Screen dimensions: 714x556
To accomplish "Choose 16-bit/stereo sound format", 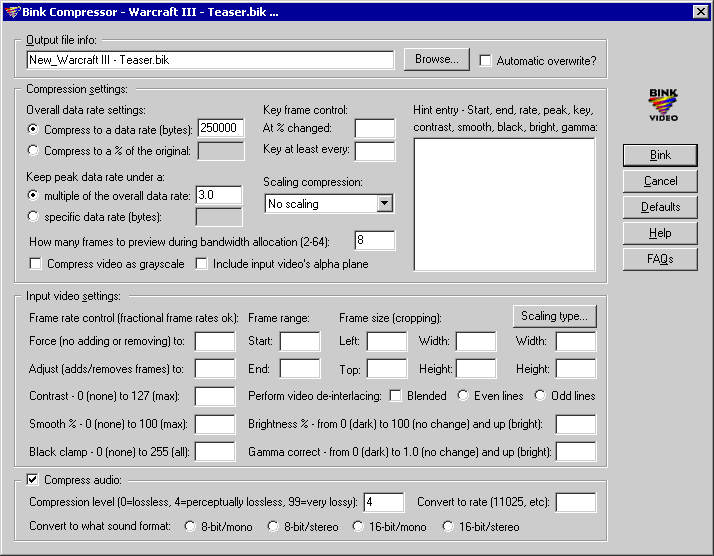I will pos(448,526).
